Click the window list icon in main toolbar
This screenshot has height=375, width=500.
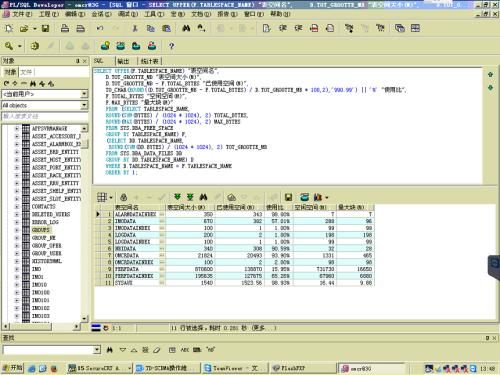[x=400, y=28]
